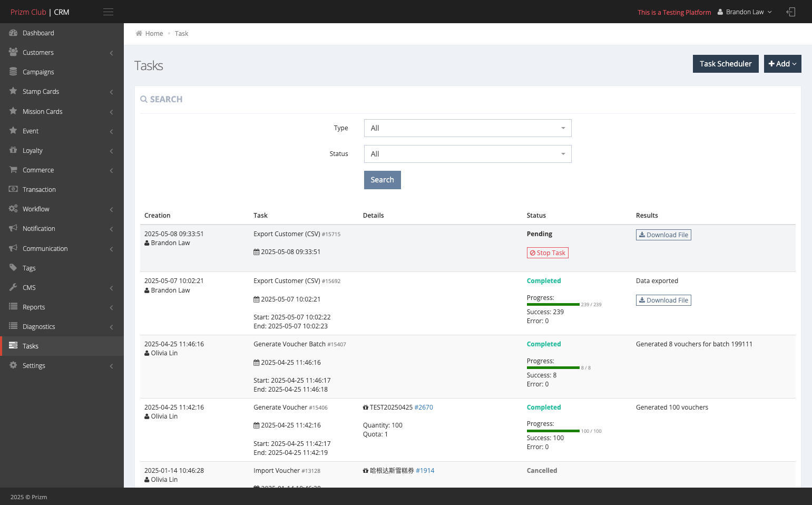Viewport: 812px width, 505px height.
Task: Click the 100 / 100 progress bar
Action: [553, 431]
